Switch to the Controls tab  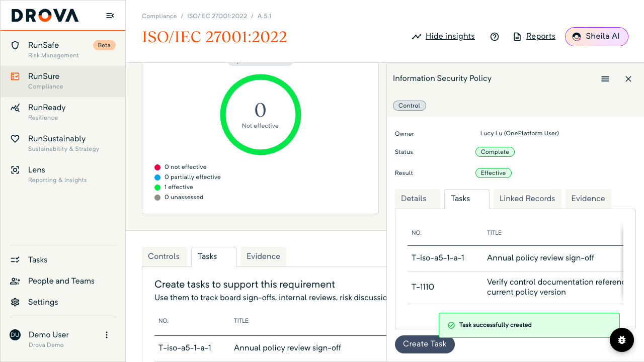[164, 256]
